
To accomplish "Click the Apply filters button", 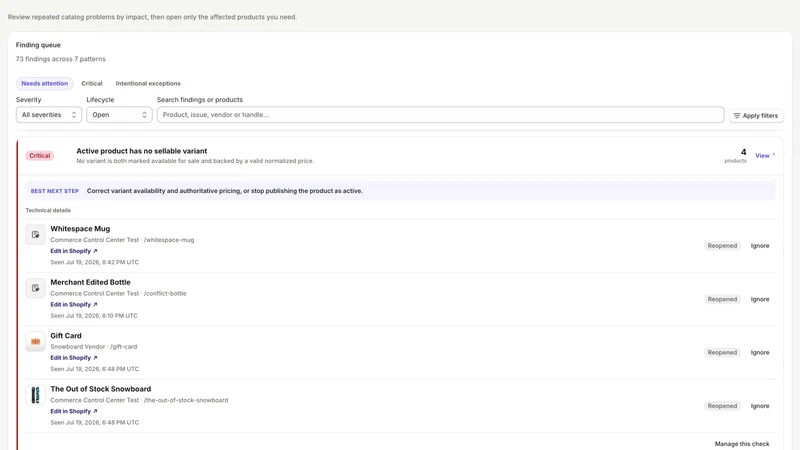I will click(756, 116).
